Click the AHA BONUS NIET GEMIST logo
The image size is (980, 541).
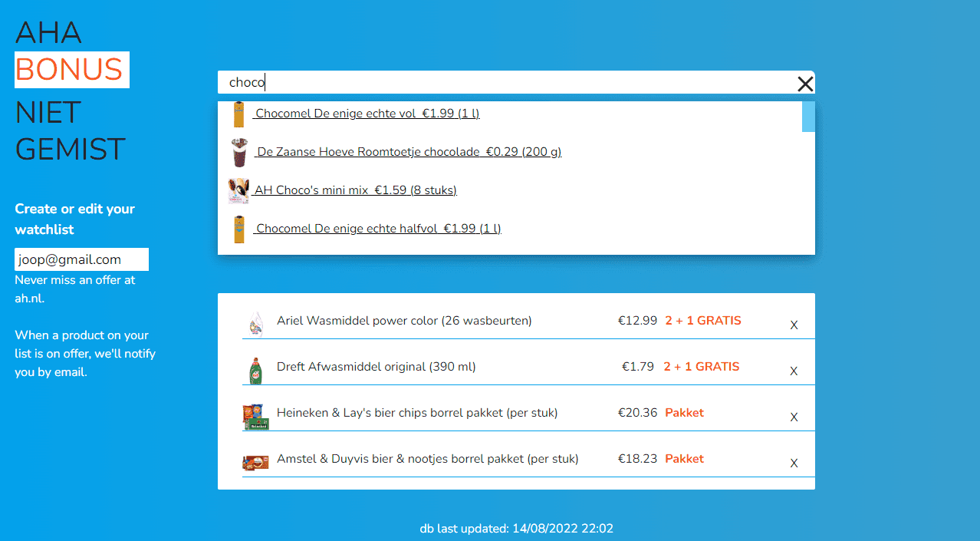click(71, 91)
